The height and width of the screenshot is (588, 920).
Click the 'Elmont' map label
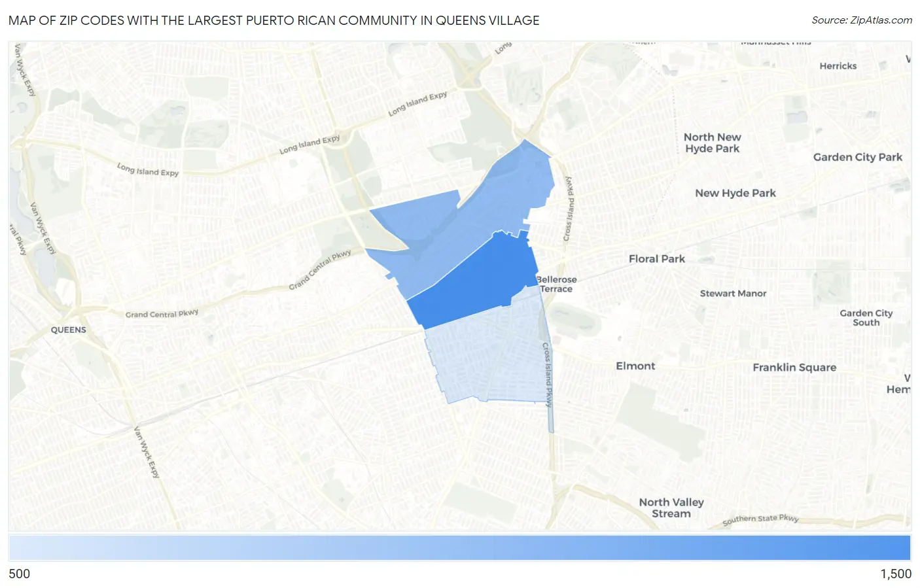[635, 366]
